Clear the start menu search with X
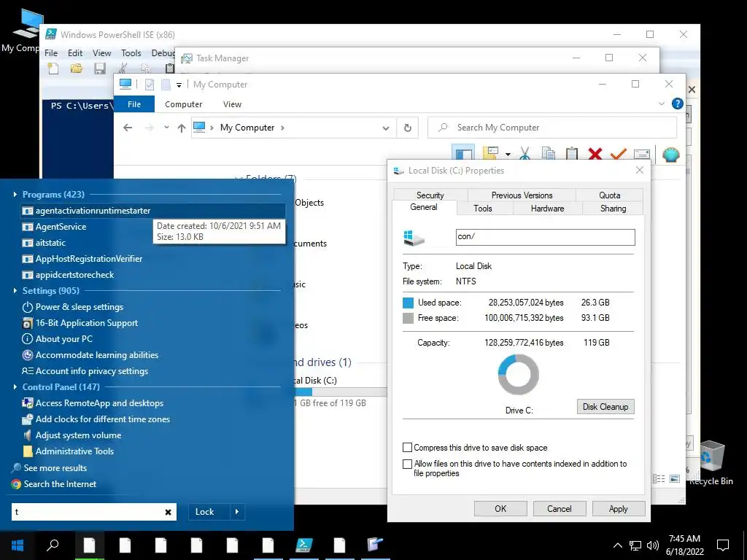 [x=169, y=512]
